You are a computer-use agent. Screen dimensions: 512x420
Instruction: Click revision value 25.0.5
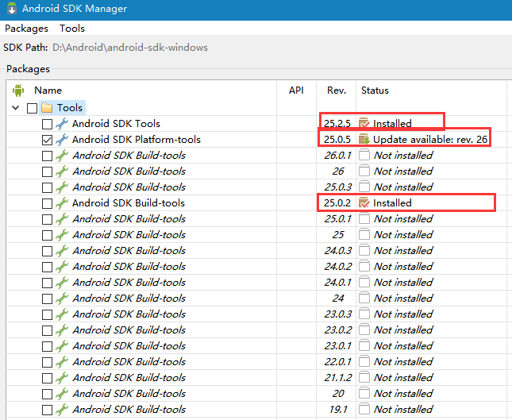(x=337, y=140)
